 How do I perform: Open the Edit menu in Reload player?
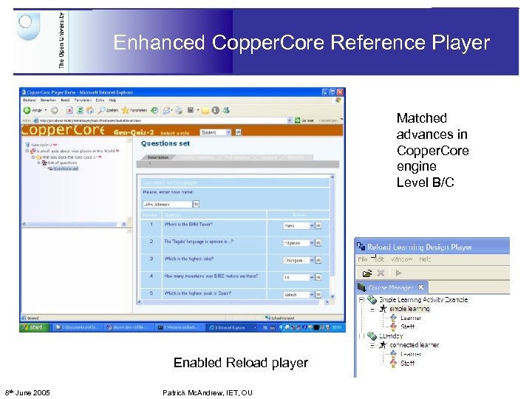click(378, 259)
